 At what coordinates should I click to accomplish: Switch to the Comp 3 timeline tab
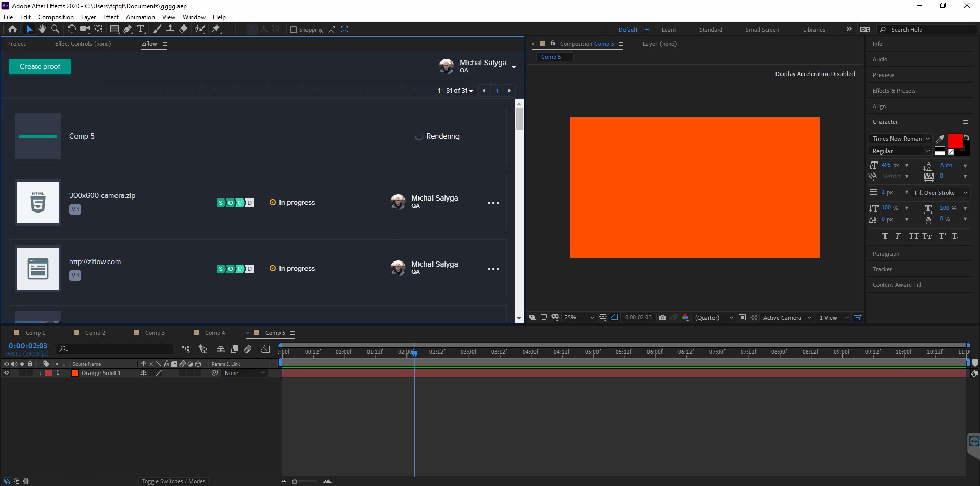[x=155, y=333]
